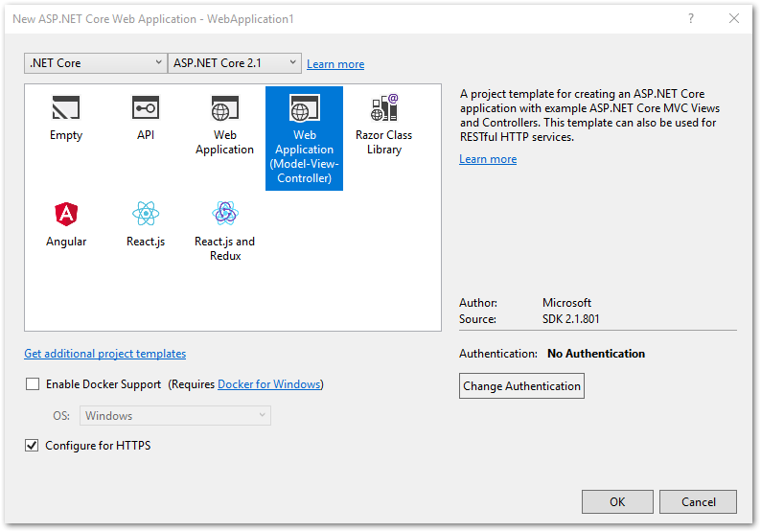Enable Docker Support checkbox
Screen dimensions: 761x532
tap(34, 384)
